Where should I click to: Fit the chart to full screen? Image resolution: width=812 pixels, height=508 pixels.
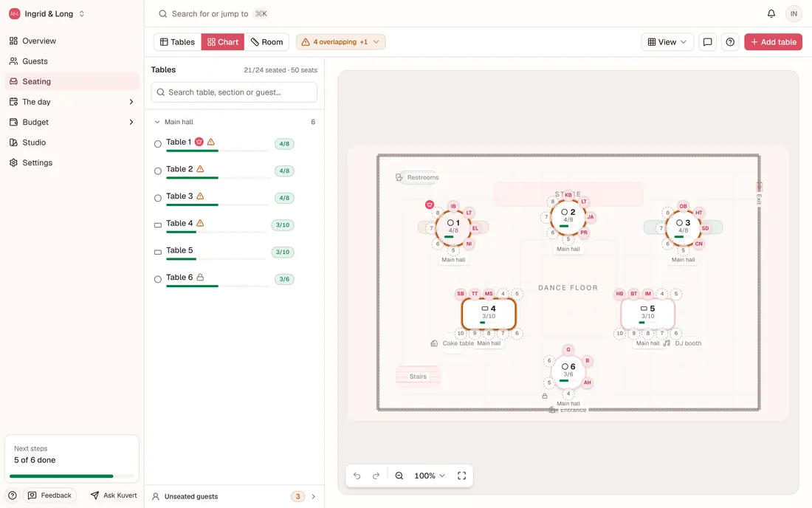tap(461, 476)
